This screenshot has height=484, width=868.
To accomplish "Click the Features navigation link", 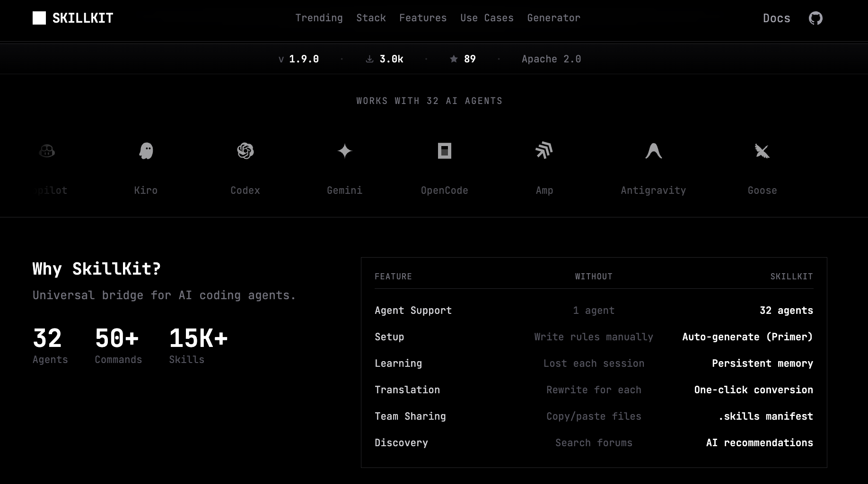I will [423, 18].
